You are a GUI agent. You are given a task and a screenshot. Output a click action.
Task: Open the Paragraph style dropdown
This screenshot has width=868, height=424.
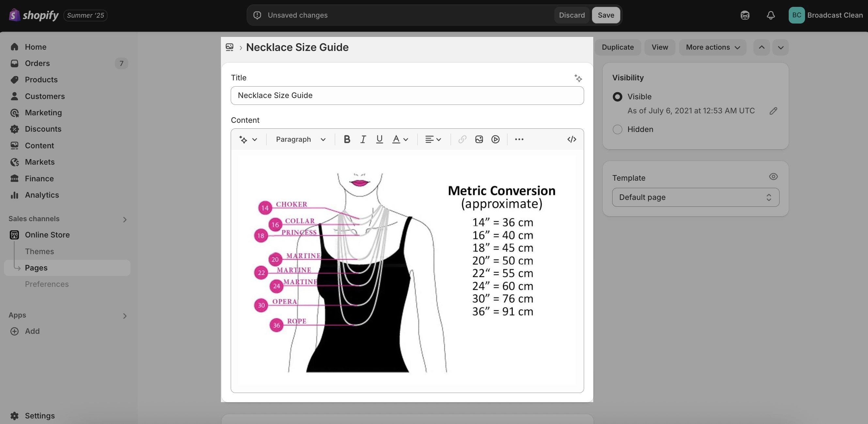tap(300, 139)
